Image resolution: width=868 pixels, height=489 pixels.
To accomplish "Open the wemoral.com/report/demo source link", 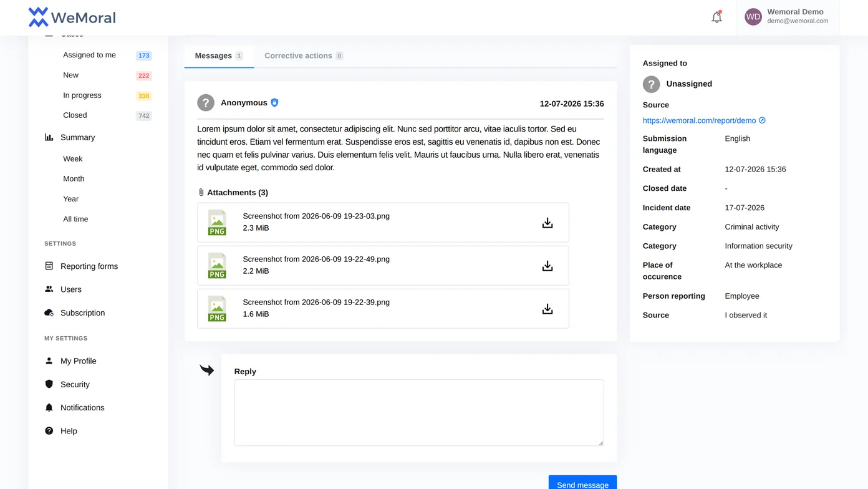I will (699, 120).
